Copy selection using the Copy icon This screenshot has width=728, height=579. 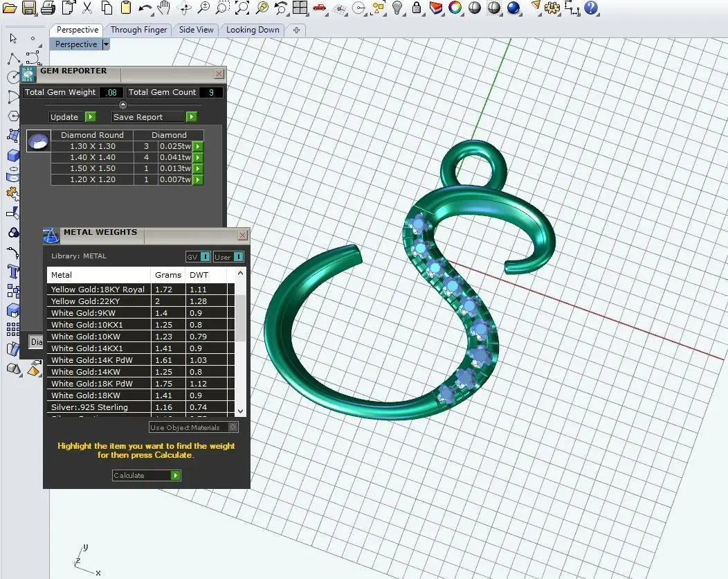click(107, 8)
